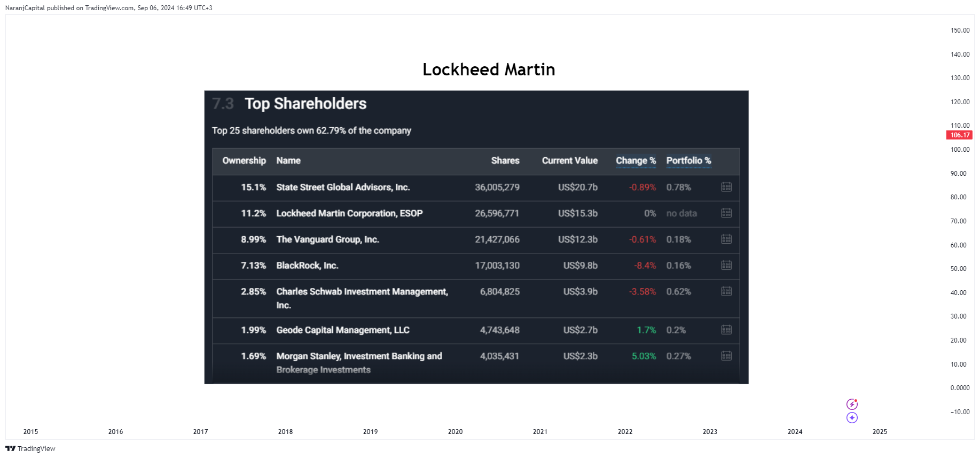The height and width of the screenshot is (458, 980).
Task: Click the calendar icon in Geode Capital row
Action: point(726,330)
